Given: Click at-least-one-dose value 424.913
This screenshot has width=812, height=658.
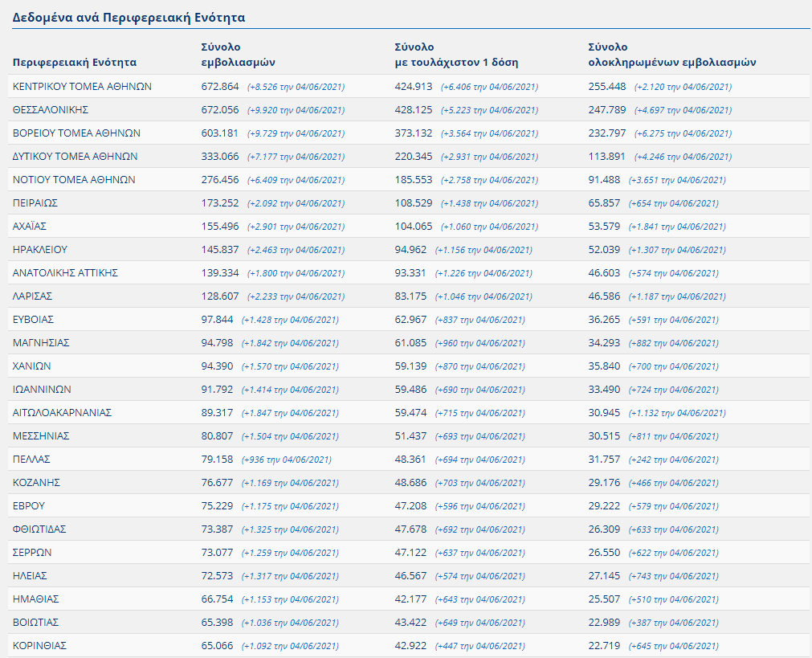Looking at the screenshot, I should point(414,87).
